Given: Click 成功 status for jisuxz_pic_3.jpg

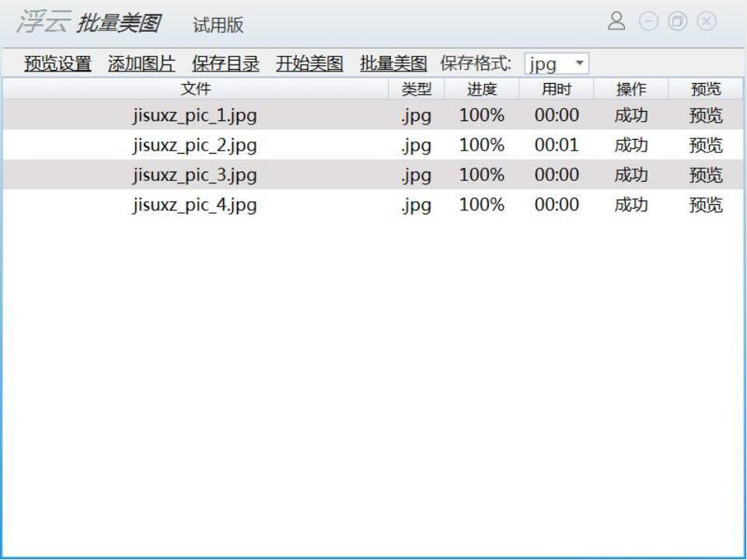Looking at the screenshot, I should [631, 176].
